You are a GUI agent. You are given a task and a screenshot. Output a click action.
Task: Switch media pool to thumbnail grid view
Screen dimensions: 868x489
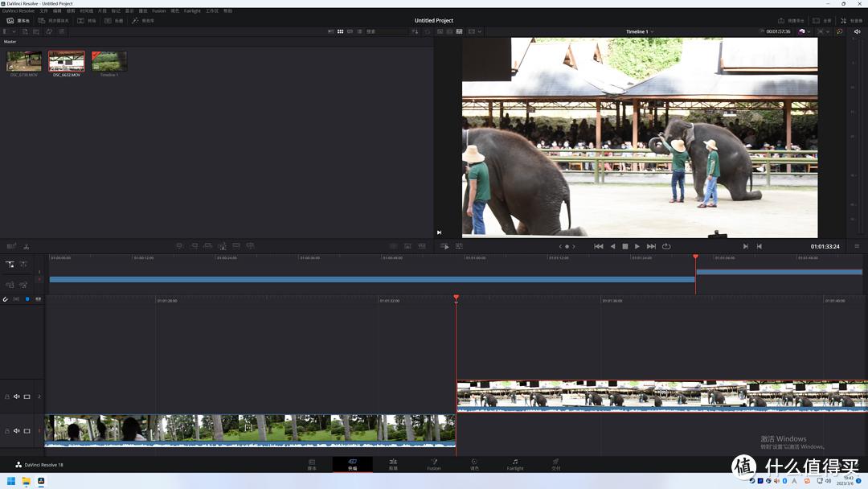pyautogui.click(x=340, y=31)
